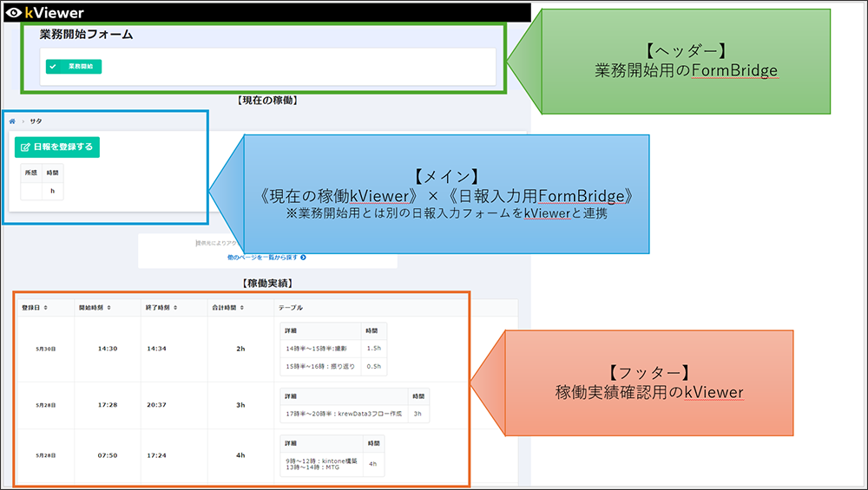The width and height of the screenshot is (868, 490).
Task: Click the サタ breadcrumb item
Action: [x=36, y=121]
